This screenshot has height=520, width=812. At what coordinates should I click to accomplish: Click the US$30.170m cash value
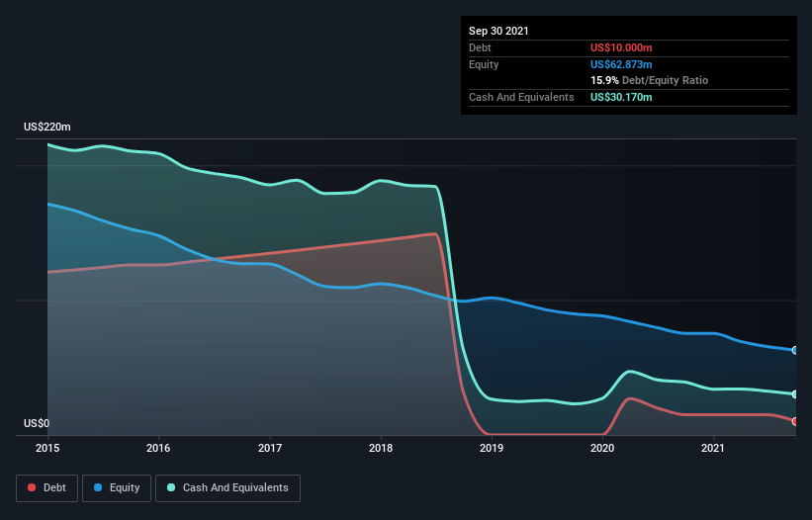[621, 97]
